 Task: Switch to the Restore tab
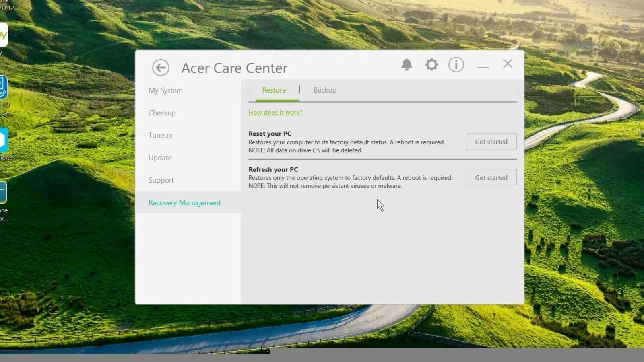(x=274, y=90)
